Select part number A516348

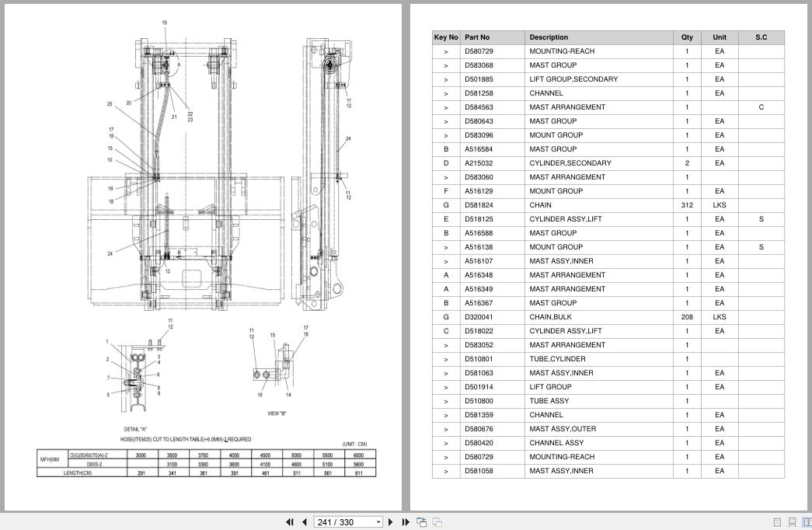pos(479,275)
